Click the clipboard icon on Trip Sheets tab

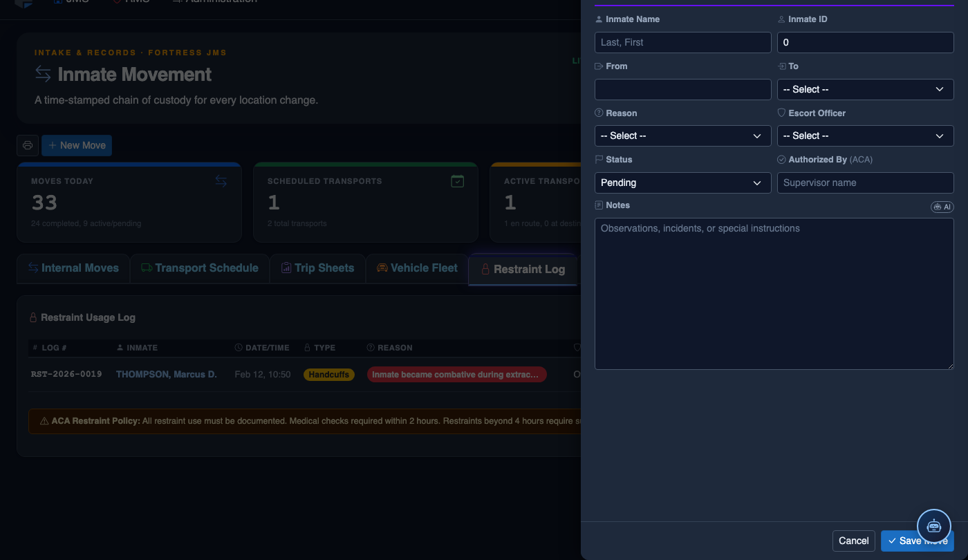tap(286, 268)
